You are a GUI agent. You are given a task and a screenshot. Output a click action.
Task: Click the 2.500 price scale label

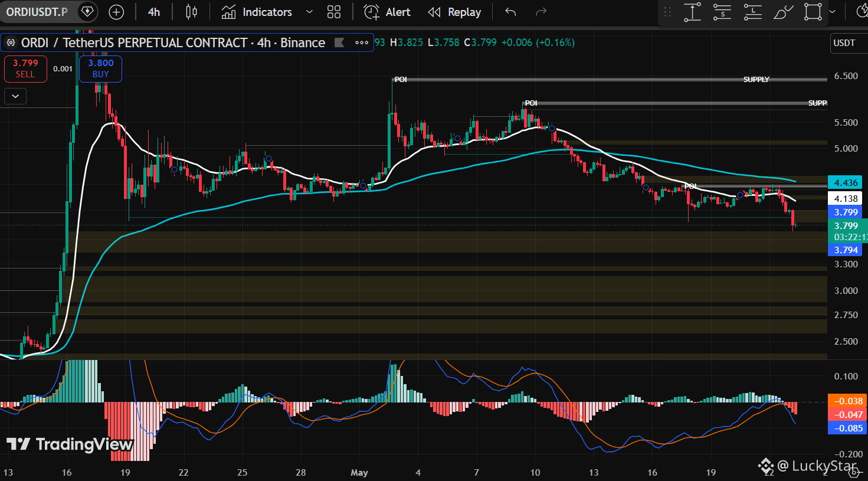click(x=846, y=342)
